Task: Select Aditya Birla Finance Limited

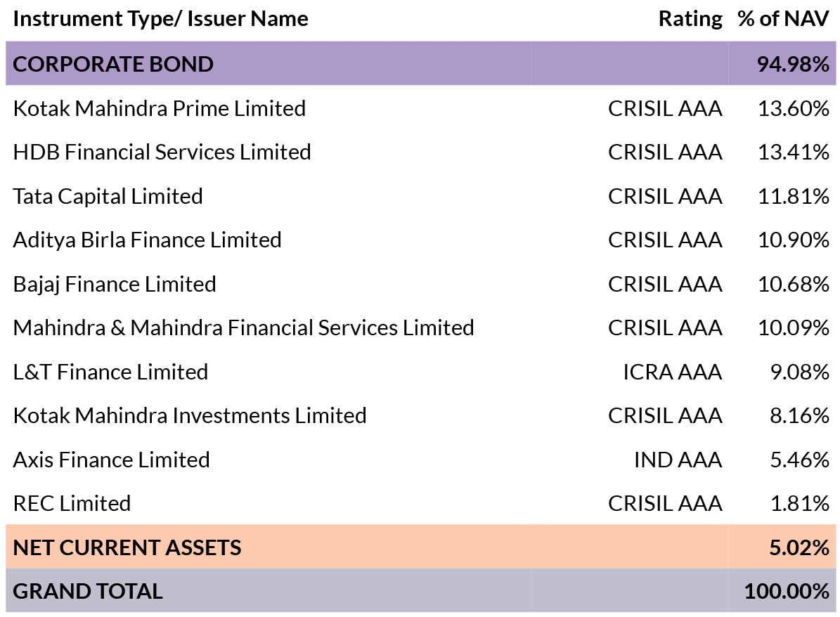Action: (x=148, y=240)
